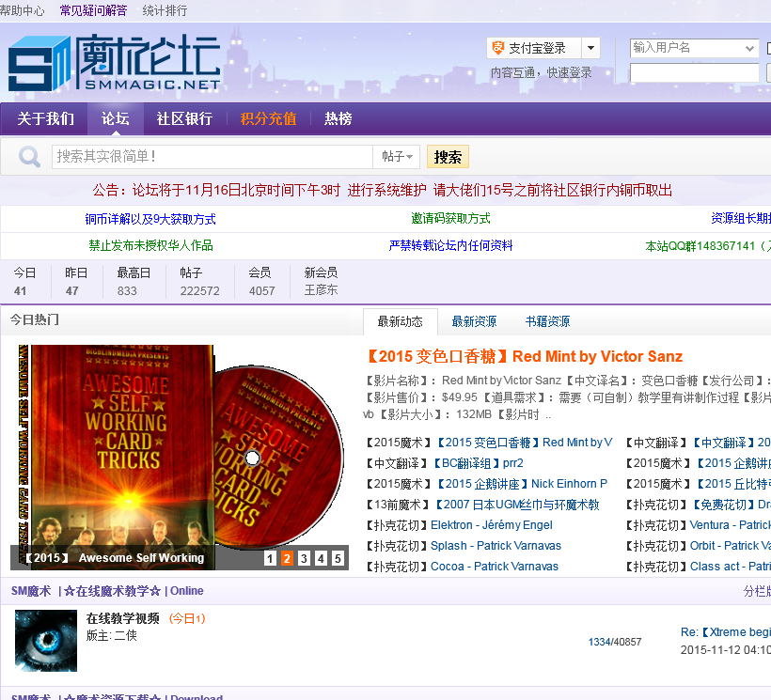Image resolution: width=771 pixels, height=700 pixels.
Task: Switch to the 最新资源 tab
Action: point(474,321)
